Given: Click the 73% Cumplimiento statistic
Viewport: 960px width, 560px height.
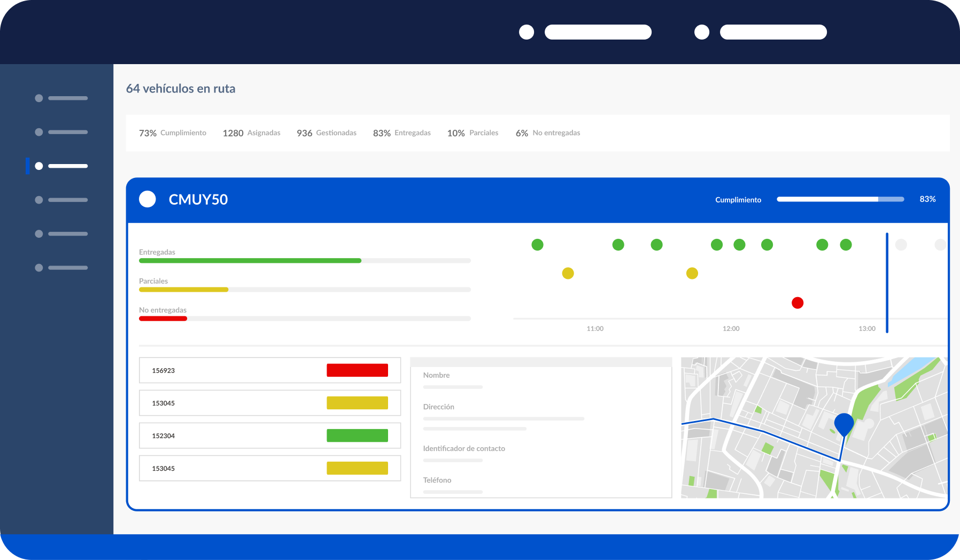Looking at the screenshot, I should [173, 133].
